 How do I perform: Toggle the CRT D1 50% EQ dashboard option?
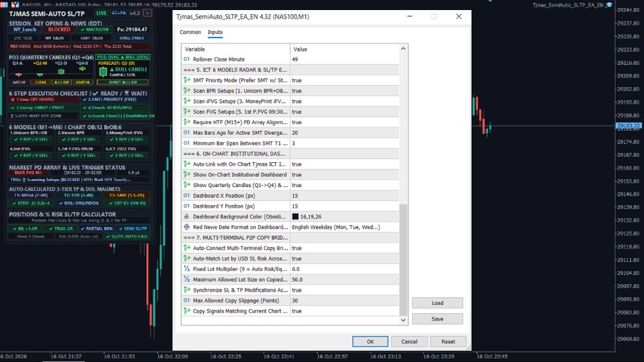coord(127,203)
